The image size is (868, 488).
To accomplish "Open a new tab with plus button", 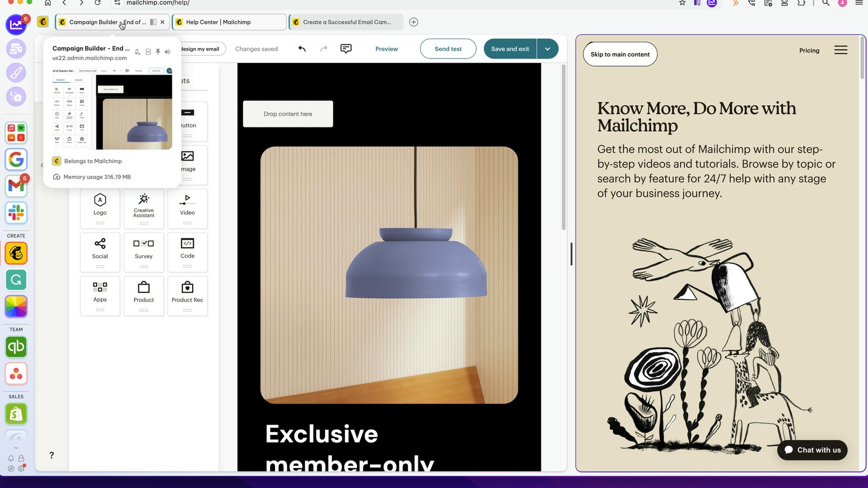I will click(414, 22).
